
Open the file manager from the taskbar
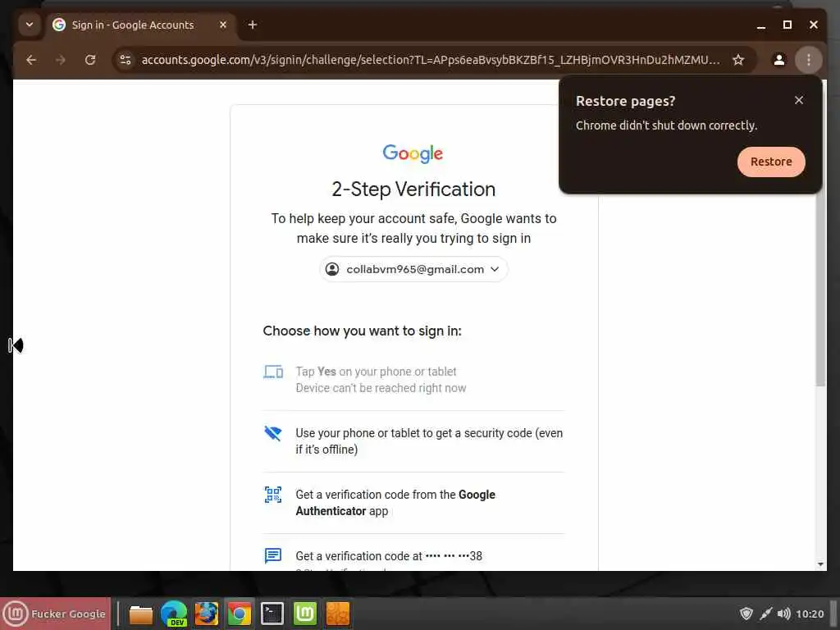point(141,614)
